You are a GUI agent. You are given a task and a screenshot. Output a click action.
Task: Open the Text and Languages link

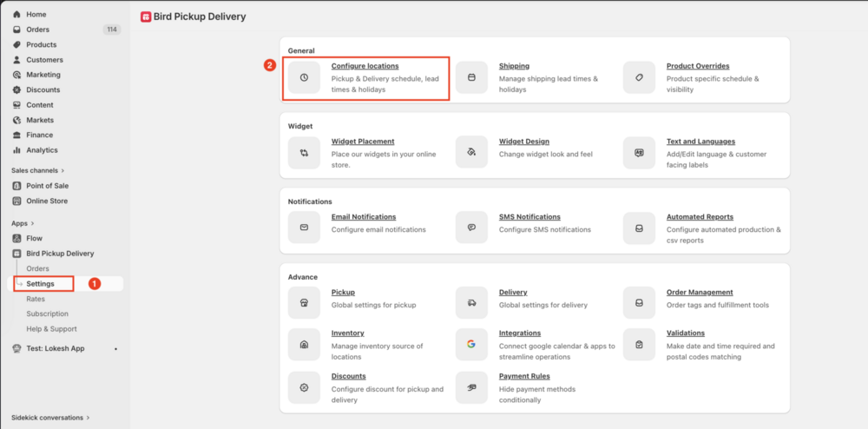coord(700,142)
